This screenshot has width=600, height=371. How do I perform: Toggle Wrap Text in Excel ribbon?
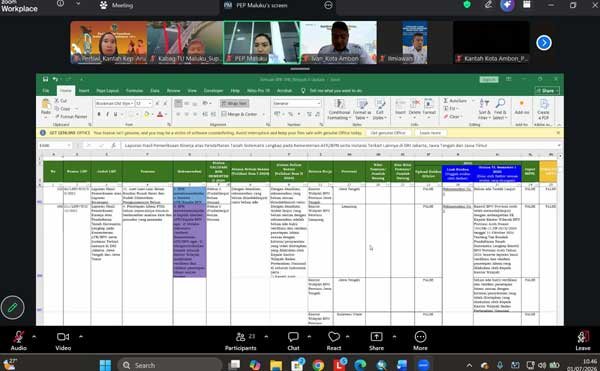[x=234, y=103]
